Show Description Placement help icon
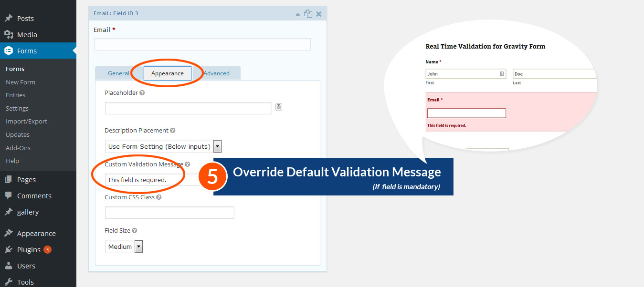The width and height of the screenshot is (644, 287). [x=173, y=131]
